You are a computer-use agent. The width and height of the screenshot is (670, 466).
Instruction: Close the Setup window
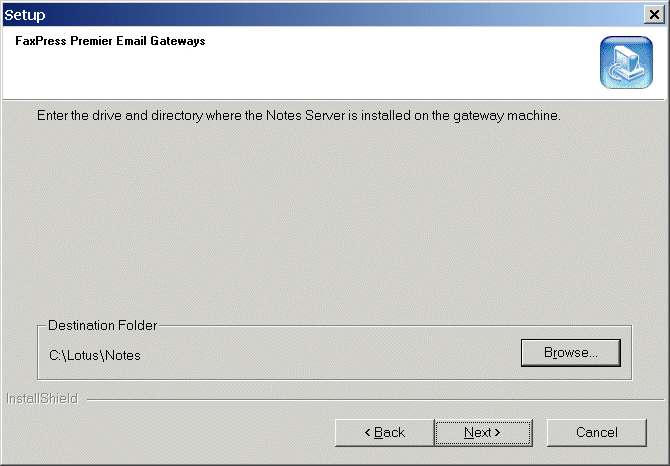pyautogui.click(x=654, y=15)
